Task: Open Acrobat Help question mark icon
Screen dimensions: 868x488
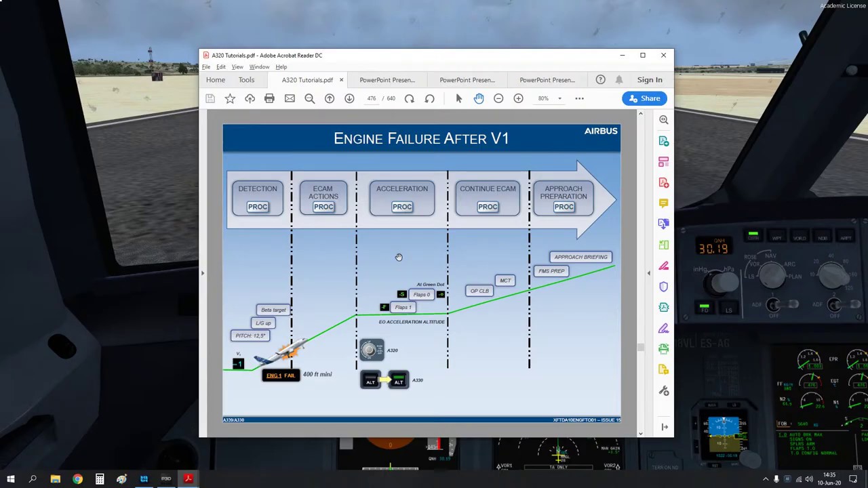Action: (x=600, y=80)
